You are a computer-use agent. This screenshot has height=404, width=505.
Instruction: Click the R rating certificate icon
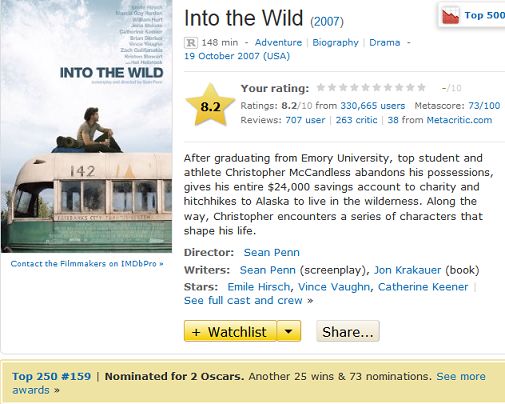(x=191, y=43)
